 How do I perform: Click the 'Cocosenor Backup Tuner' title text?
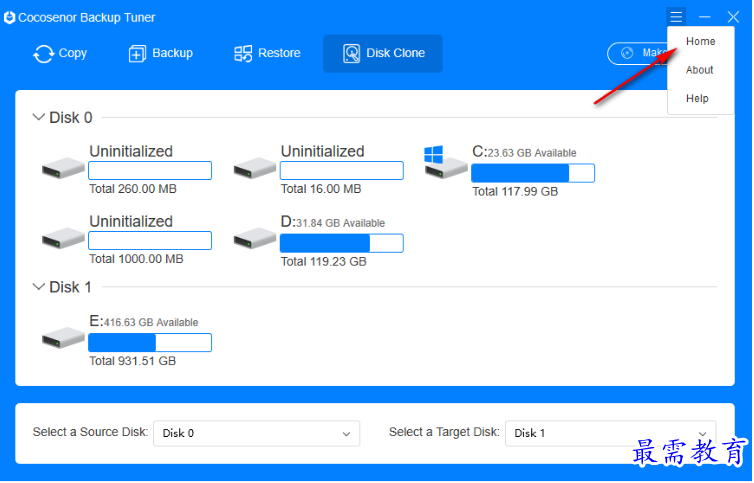(87, 18)
